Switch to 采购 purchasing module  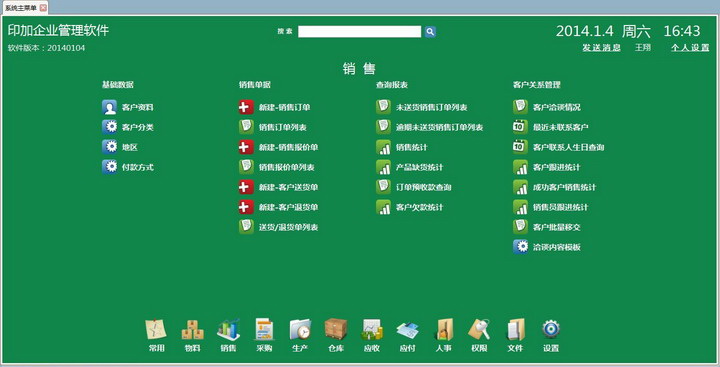pos(264,335)
